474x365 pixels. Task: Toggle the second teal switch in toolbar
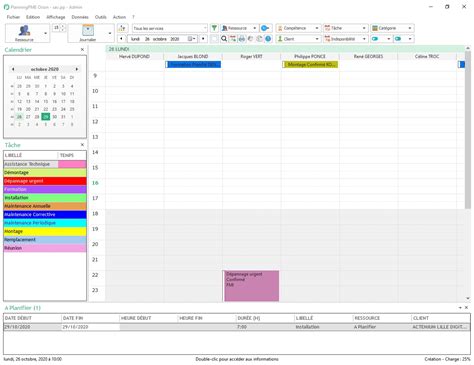[398, 39]
